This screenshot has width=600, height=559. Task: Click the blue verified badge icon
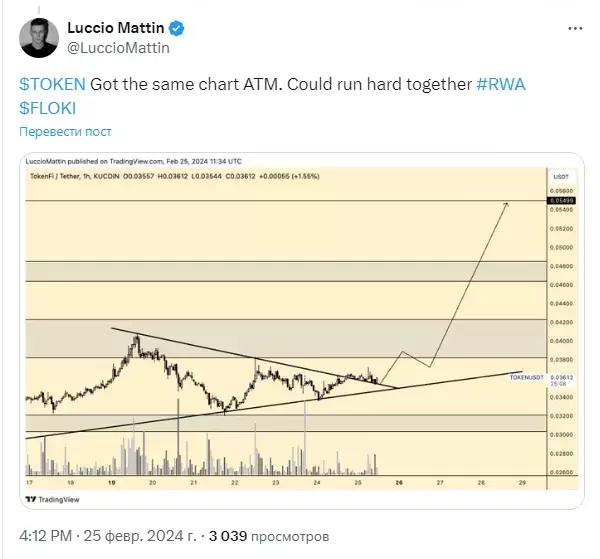tap(176, 28)
